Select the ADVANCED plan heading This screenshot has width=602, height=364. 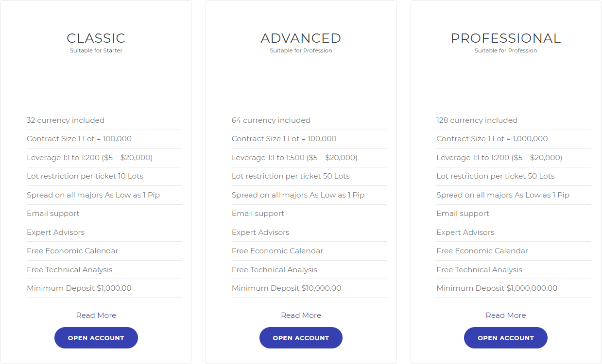coord(301,38)
